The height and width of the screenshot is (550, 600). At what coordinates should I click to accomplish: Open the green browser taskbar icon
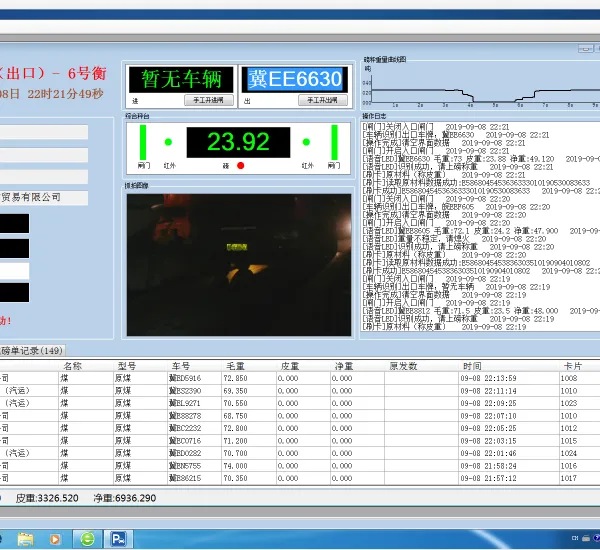click(x=87, y=539)
